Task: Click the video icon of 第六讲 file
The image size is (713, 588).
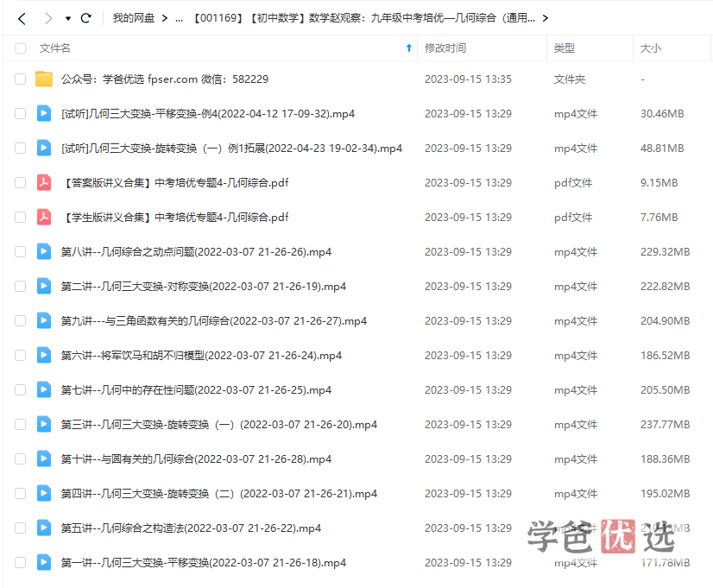Action: (x=44, y=355)
